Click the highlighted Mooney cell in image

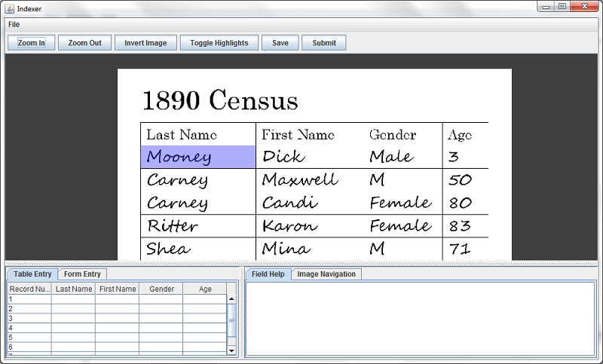tap(198, 157)
